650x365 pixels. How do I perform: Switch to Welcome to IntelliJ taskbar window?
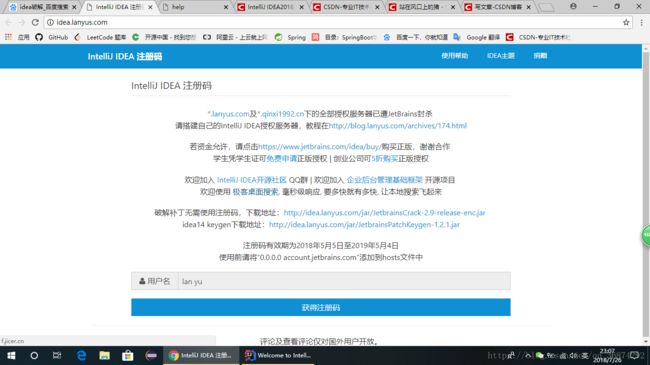tap(279, 355)
